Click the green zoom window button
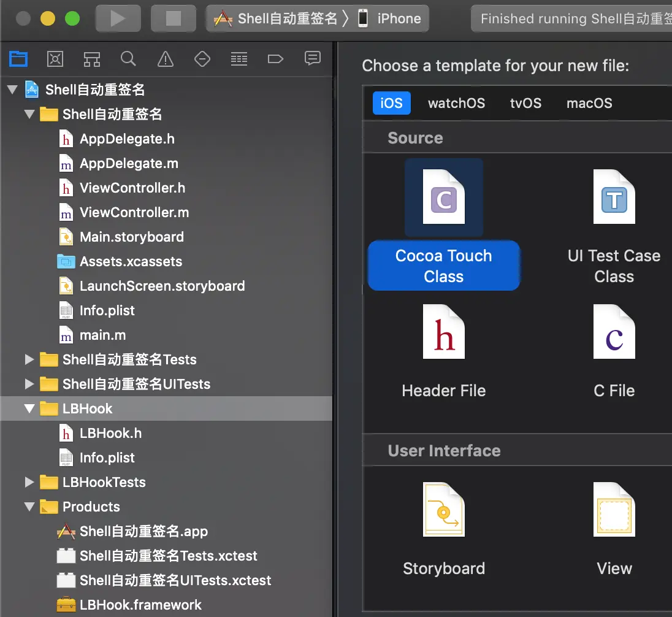The image size is (672, 617). (x=72, y=18)
